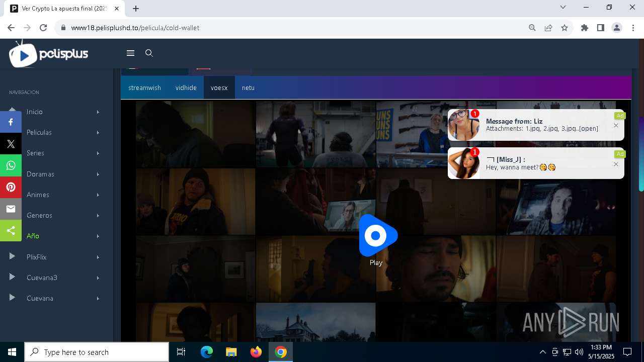Expand Series submenu arrow
The height and width of the screenshot is (362, 644).
coord(98,153)
